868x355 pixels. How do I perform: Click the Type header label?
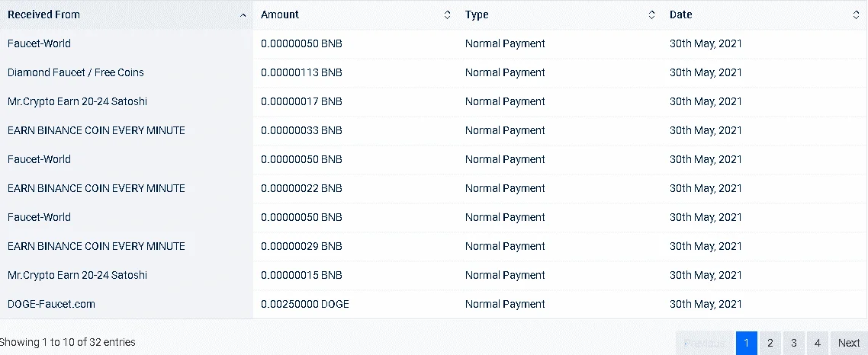(477, 15)
